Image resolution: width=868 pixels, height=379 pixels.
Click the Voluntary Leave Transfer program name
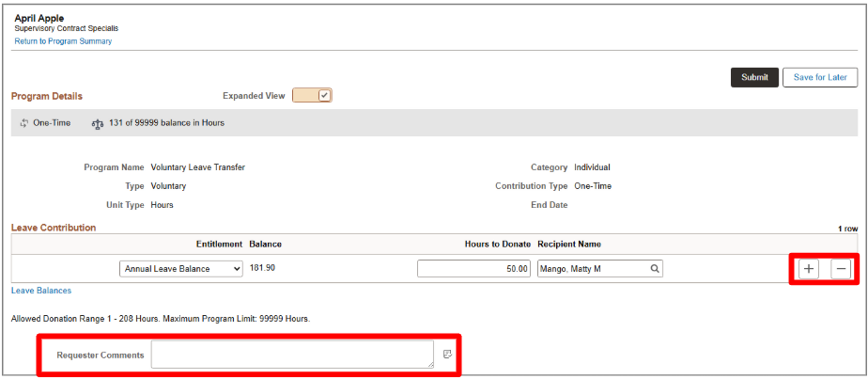click(197, 167)
